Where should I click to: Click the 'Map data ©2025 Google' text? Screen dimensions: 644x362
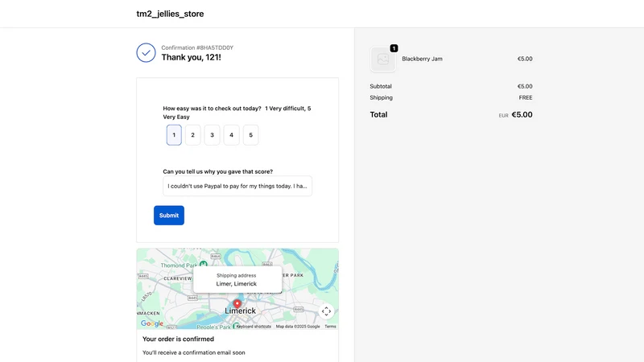[x=298, y=327]
